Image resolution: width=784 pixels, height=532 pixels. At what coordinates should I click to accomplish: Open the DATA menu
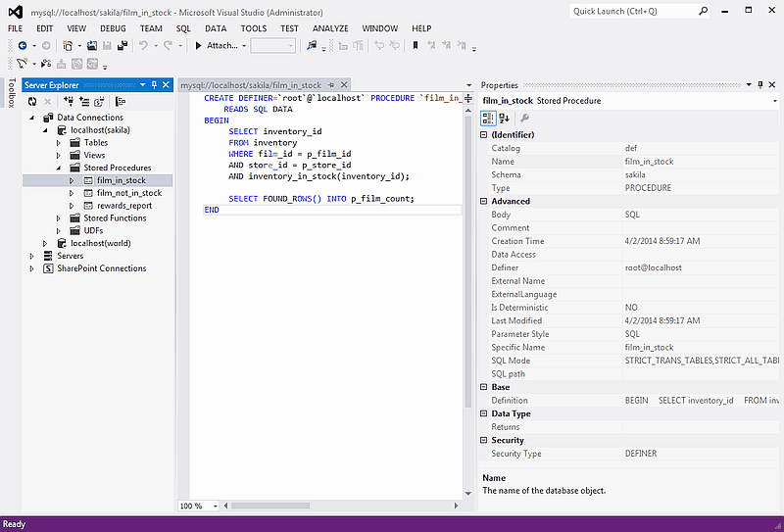point(216,28)
